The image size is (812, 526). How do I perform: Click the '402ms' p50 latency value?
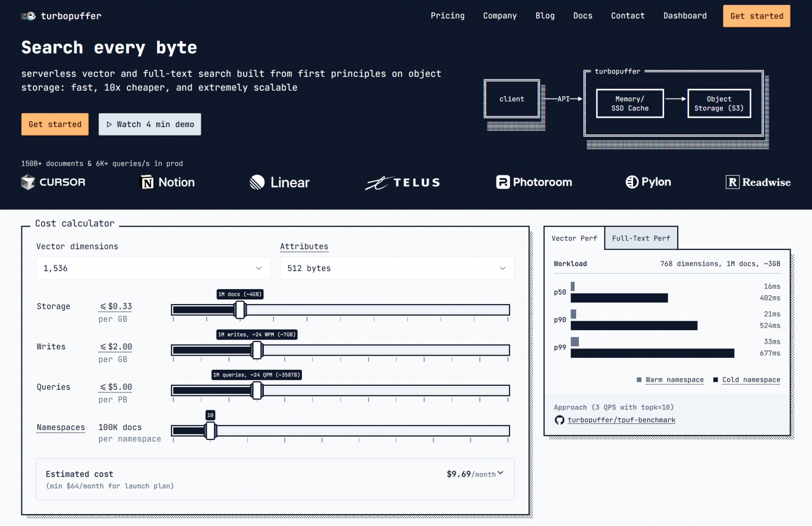pos(770,298)
